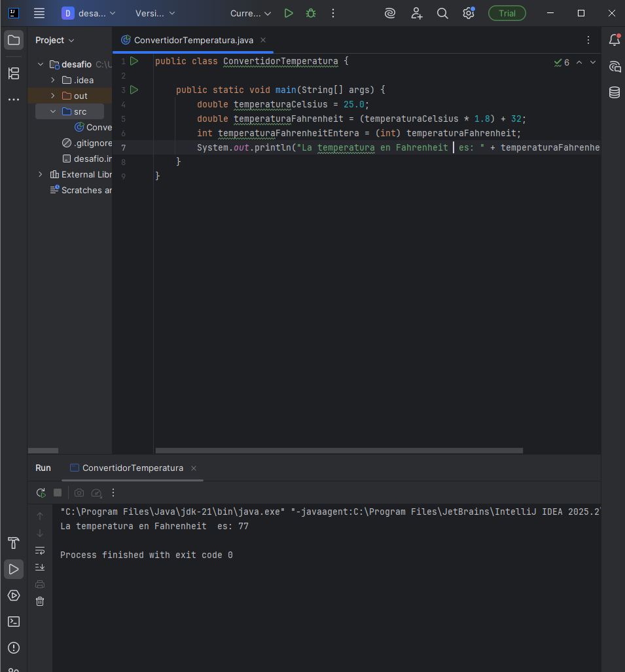Collapse the desafio root folder

point(41,64)
